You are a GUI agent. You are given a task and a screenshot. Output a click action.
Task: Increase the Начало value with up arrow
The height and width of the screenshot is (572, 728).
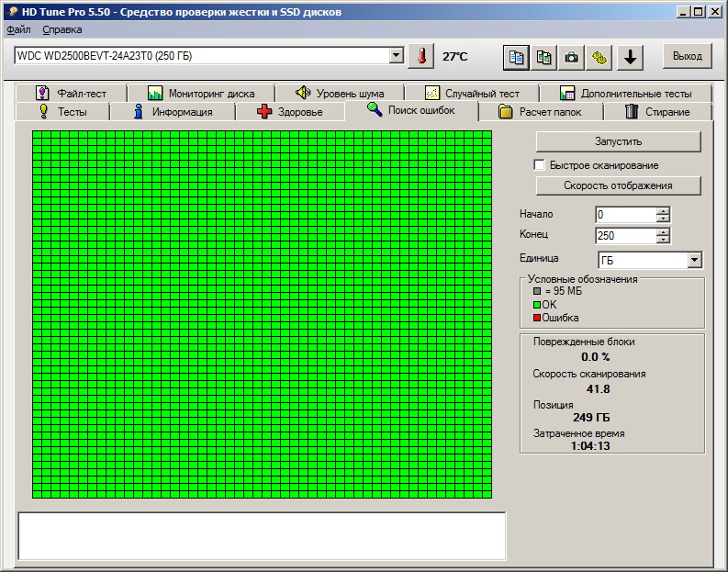coord(663,210)
